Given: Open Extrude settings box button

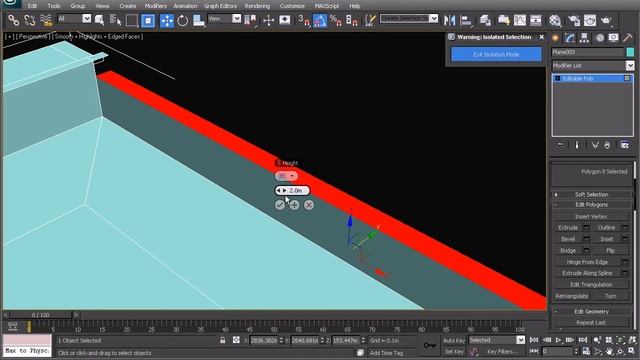Looking at the screenshot, I should 587,227.
